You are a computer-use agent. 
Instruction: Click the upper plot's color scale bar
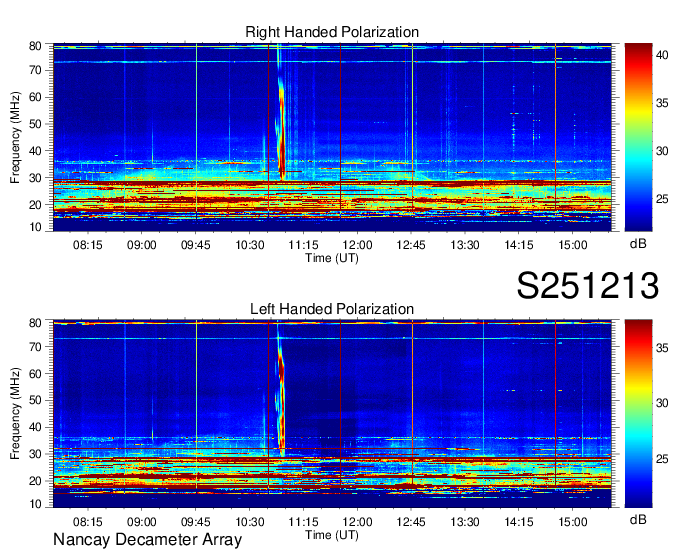tap(637, 137)
